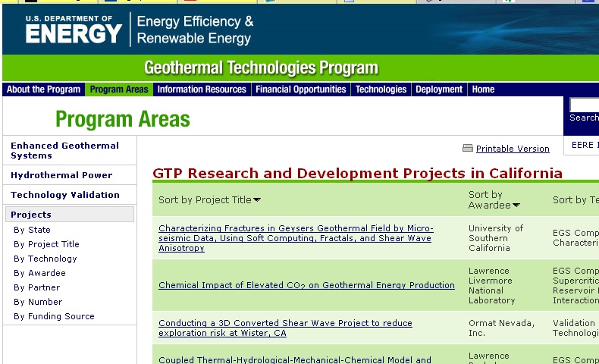Open the Technologies navigation tab

tap(381, 89)
